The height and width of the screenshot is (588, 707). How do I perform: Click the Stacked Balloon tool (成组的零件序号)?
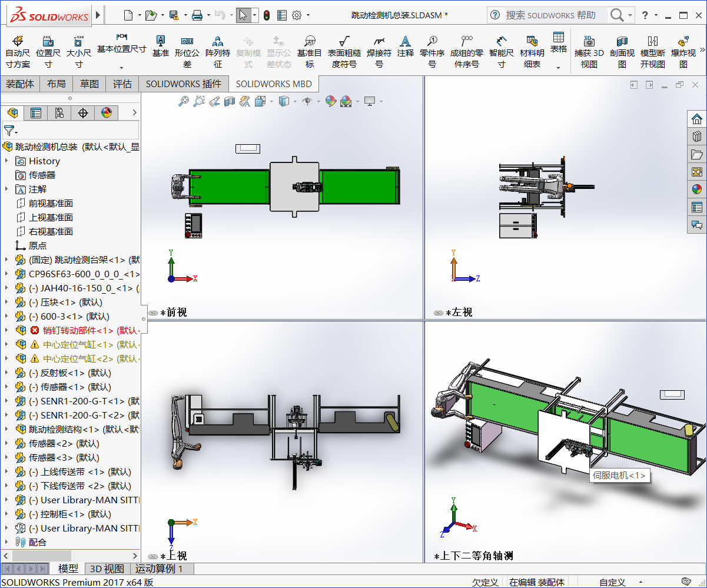(467, 51)
